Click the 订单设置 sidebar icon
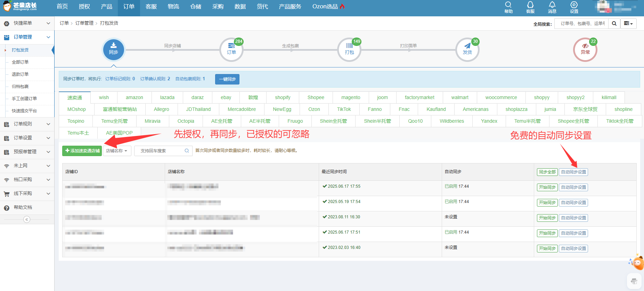Image resolution: width=644 pixels, height=291 pixels. (7, 138)
